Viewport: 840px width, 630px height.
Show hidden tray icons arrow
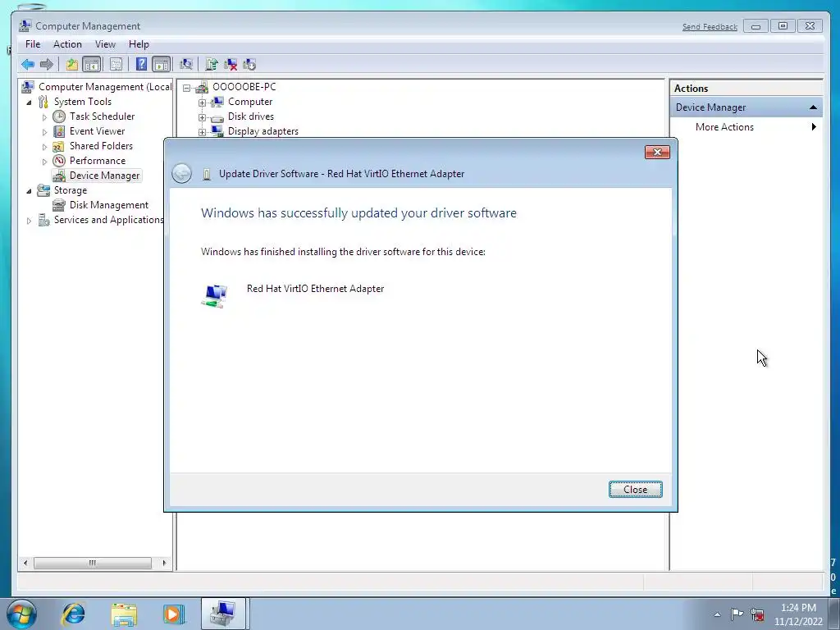pyautogui.click(x=717, y=614)
